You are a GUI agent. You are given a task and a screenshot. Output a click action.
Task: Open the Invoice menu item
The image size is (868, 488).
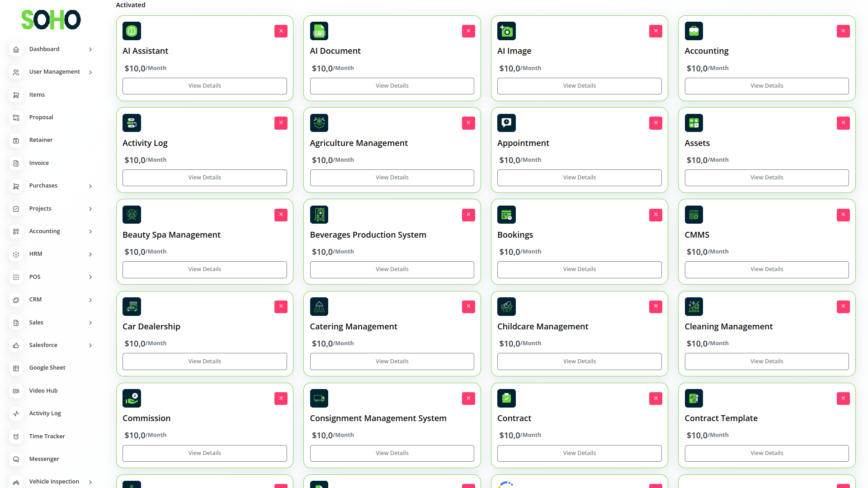coord(39,163)
